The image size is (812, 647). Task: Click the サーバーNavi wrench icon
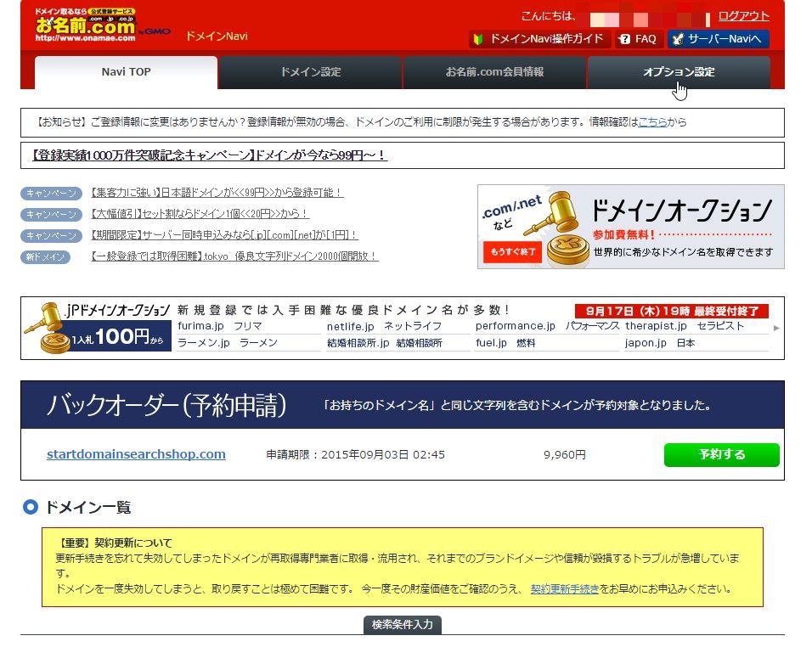pos(678,39)
